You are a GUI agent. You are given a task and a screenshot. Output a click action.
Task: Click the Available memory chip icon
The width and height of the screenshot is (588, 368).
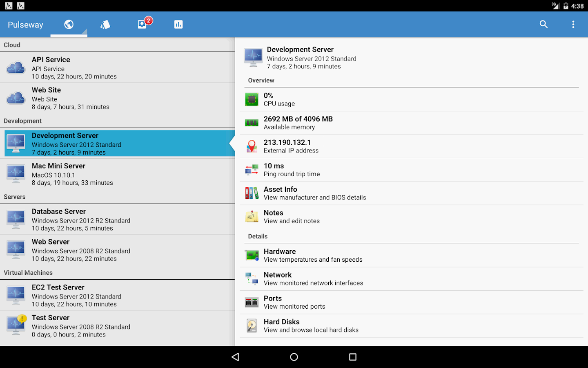click(x=252, y=123)
